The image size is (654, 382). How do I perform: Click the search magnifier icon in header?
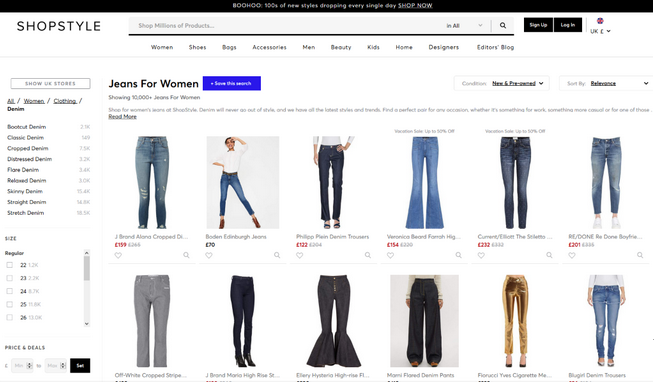(x=503, y=25)
